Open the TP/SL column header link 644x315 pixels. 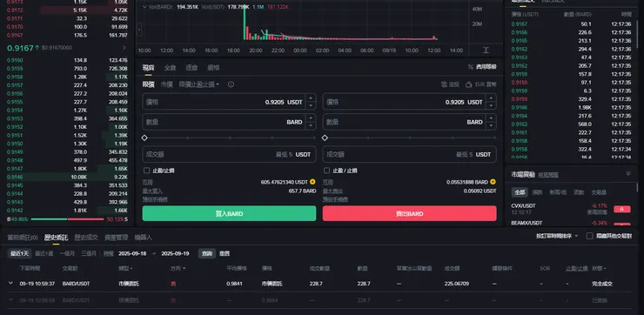tap(577, 269)
